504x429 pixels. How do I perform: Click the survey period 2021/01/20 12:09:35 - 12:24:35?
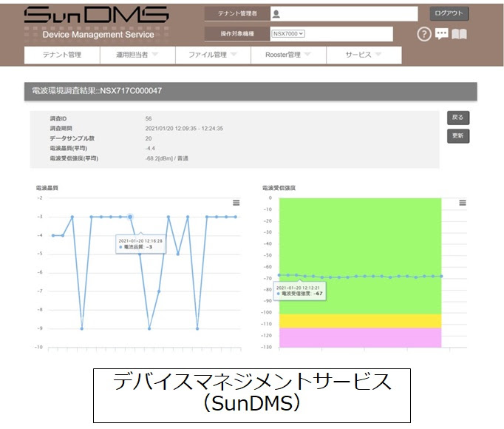point(184,129)
